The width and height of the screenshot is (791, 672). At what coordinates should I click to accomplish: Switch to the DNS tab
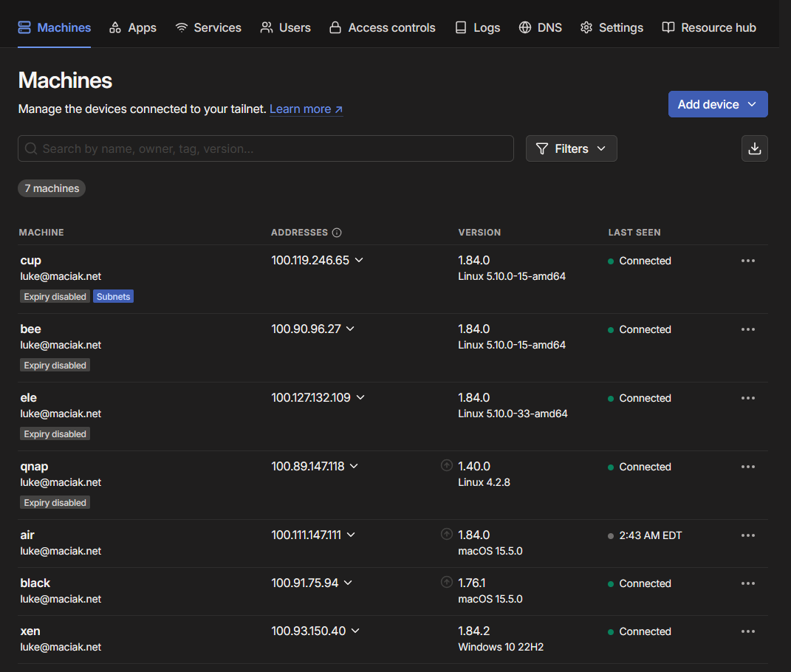pyautogui.click(x=540, y=27)
